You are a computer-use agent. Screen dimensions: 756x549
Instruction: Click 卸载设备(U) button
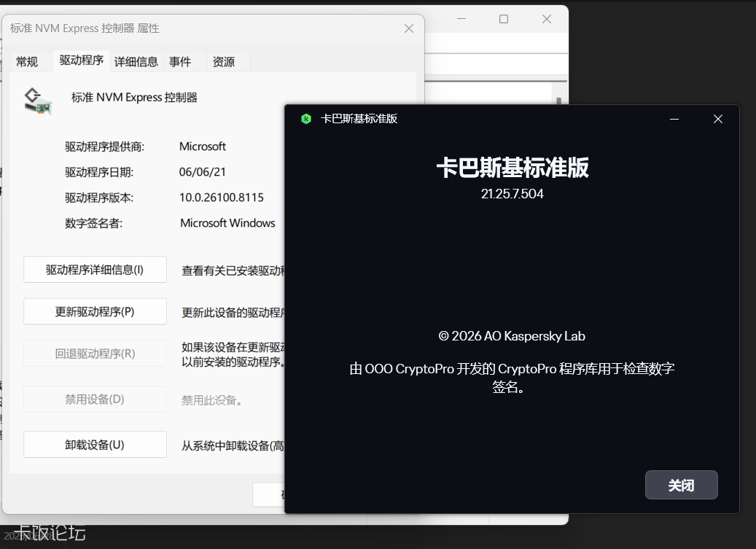point(95,445)
